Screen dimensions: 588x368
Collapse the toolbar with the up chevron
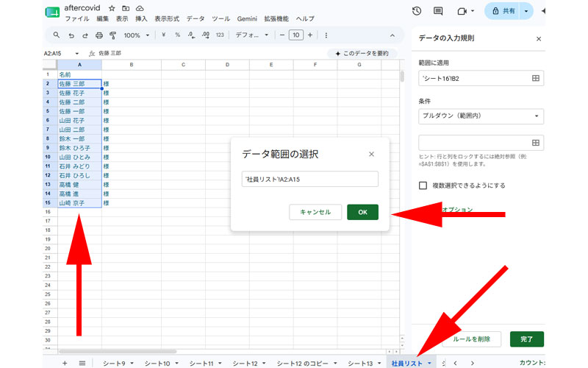coord(392,35)
